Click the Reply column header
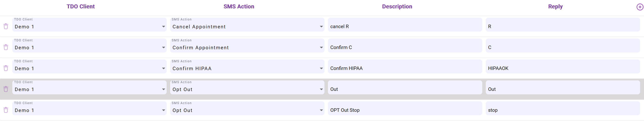Screen dimensions: 644x122 click(555, 7)
